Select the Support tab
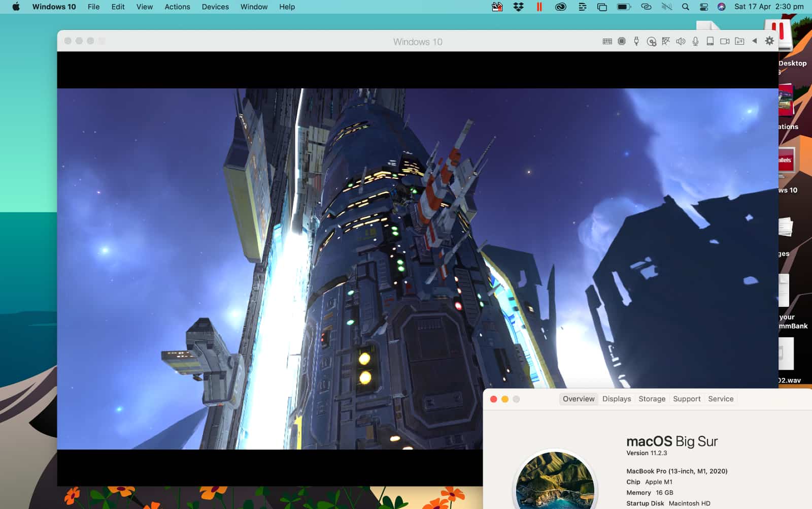The width and height of the screenshot is (812, 509). click(687, 399)
